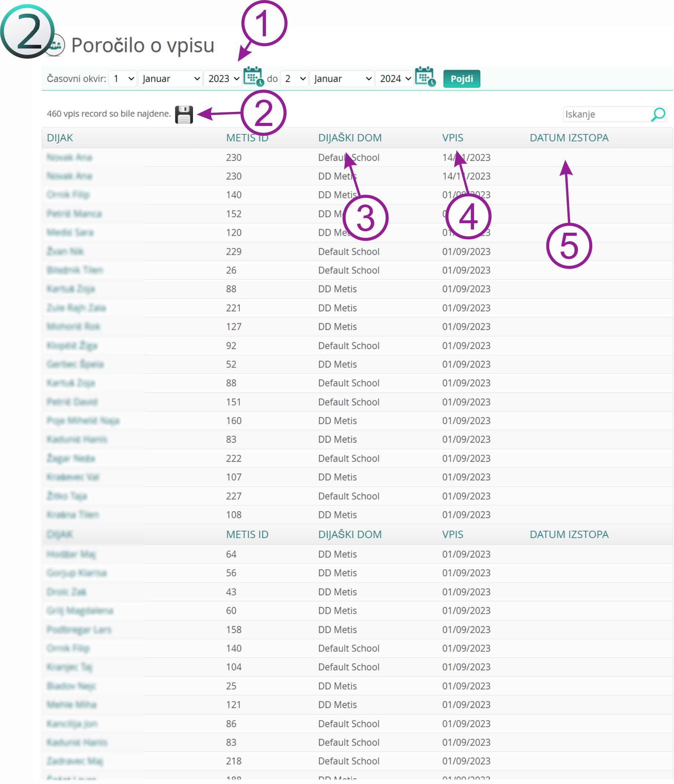Open the student link with Metis ID 26

click(x=74, y=270)
